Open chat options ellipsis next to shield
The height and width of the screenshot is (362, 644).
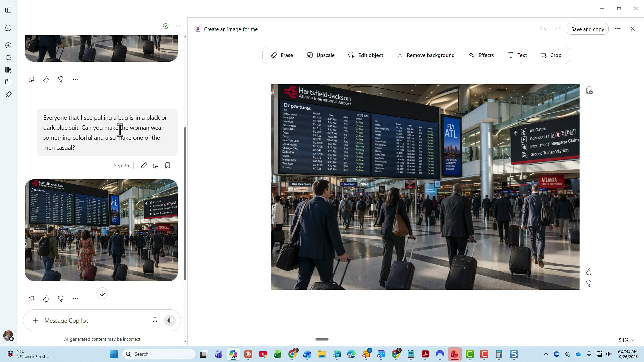178,26
